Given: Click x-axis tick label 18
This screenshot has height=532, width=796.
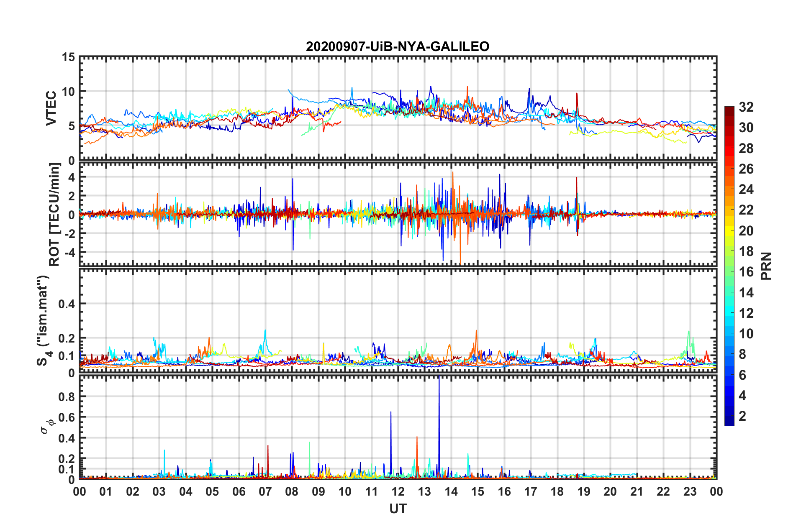Looking at the screenshot, I should (x=557, y=491).
